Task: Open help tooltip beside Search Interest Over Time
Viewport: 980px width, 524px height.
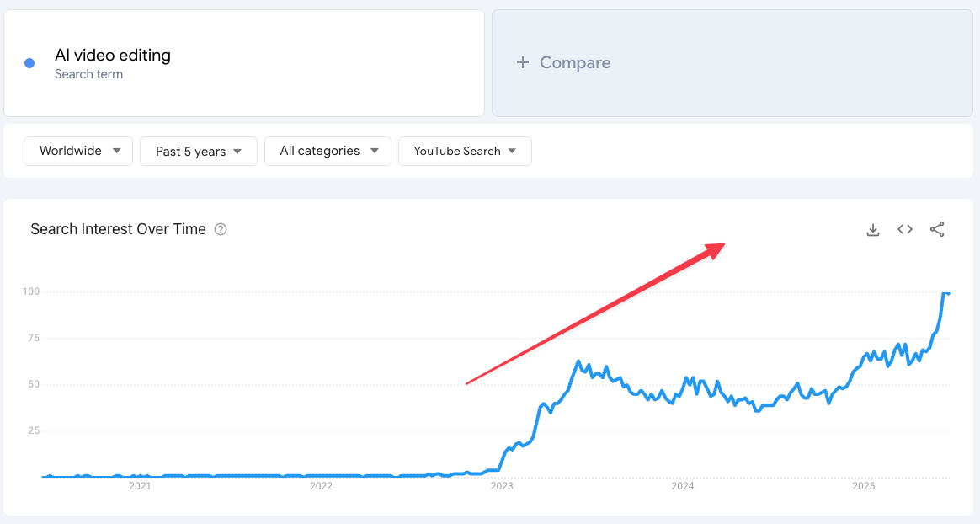Action: click(220, 228)
